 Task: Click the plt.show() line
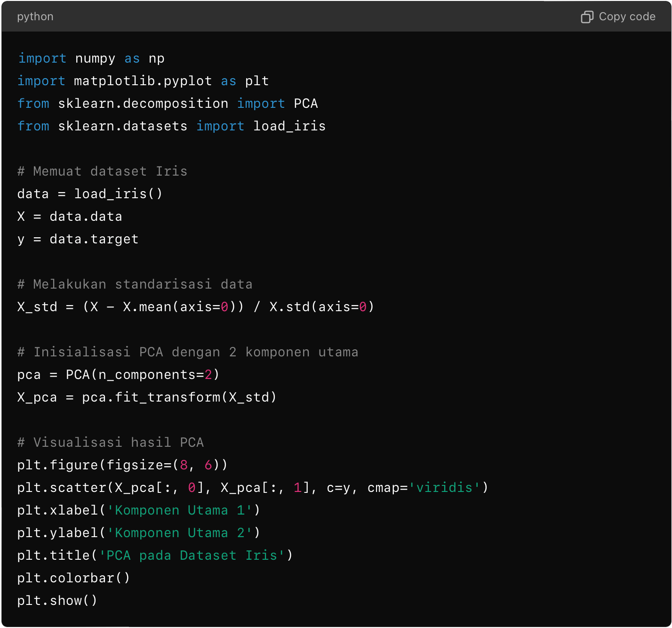[x=56, y=600]
